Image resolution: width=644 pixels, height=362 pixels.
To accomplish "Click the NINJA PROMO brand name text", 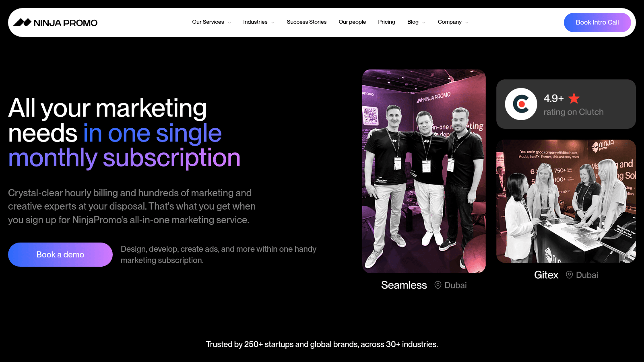I will pos(66,23).
